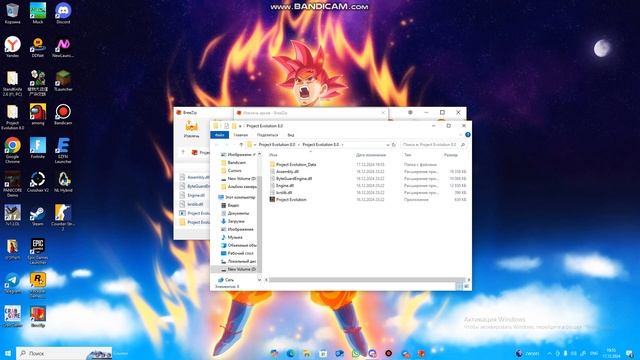
Task: Launch the Steam desktop icon
Action: 38,216
